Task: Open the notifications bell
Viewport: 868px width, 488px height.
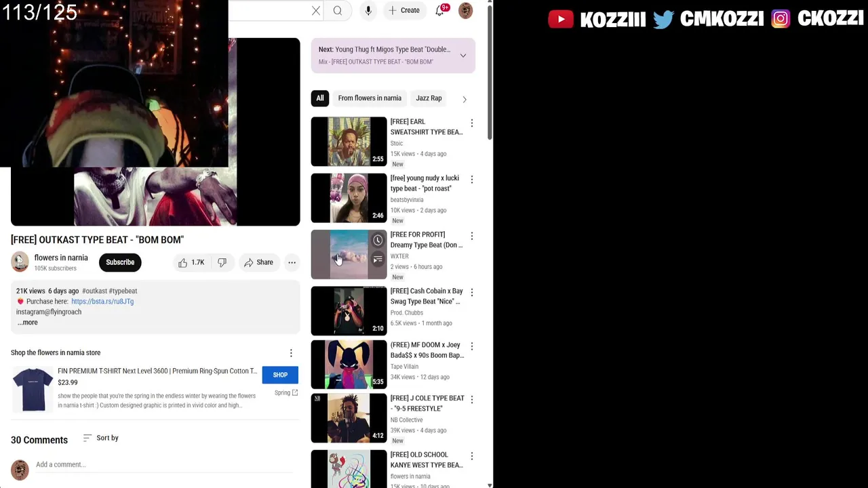Action: 440,10
